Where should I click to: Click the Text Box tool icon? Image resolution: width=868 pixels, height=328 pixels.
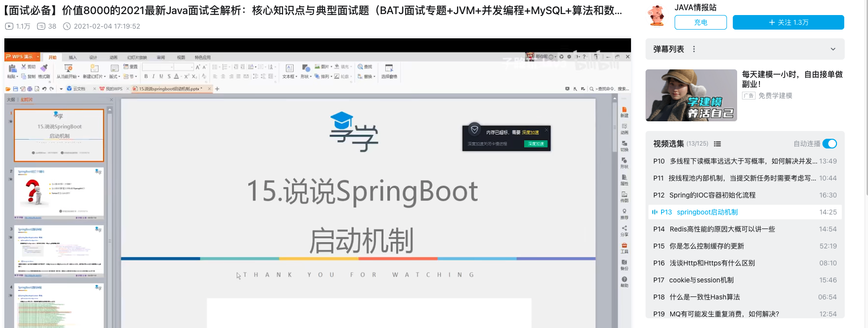(x=289, y=69)
